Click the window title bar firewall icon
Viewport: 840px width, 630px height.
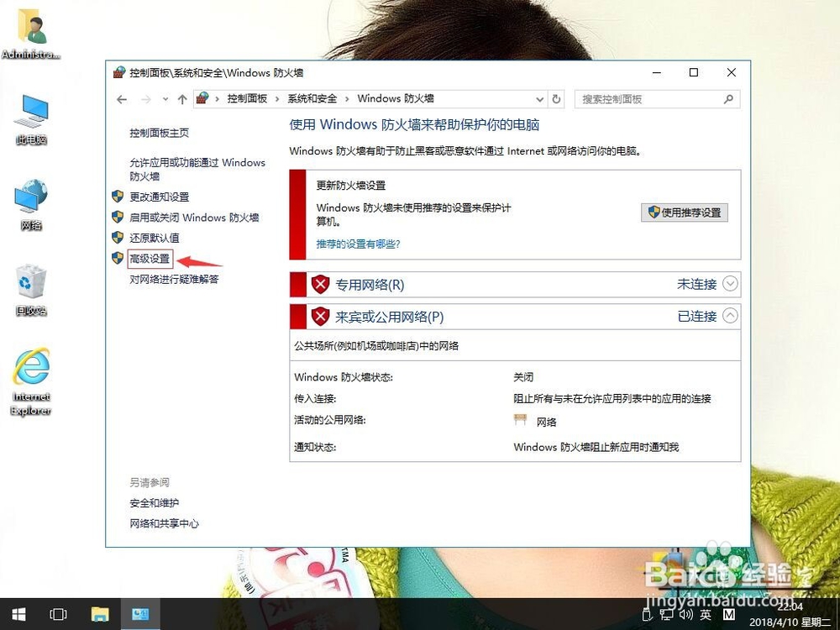(119, 72)
